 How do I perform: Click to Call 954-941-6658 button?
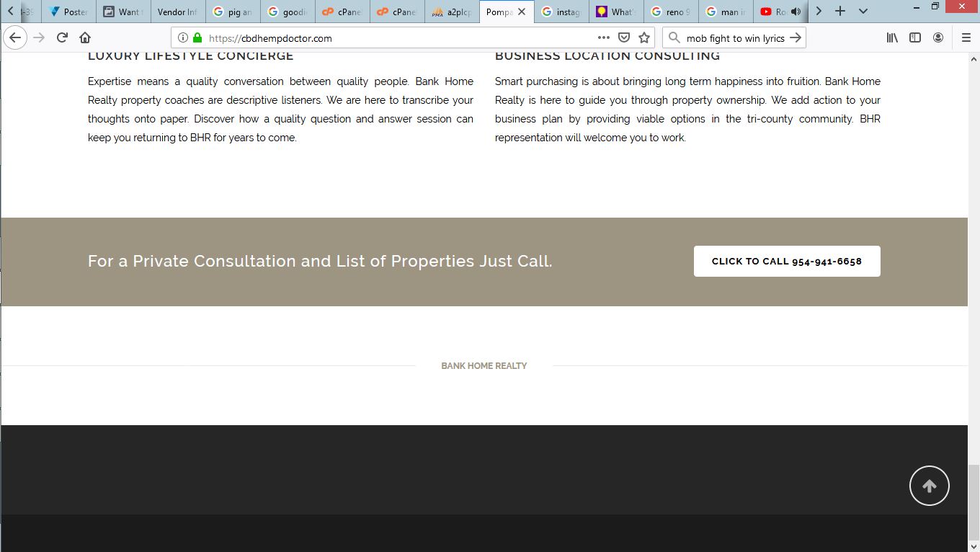786,261
